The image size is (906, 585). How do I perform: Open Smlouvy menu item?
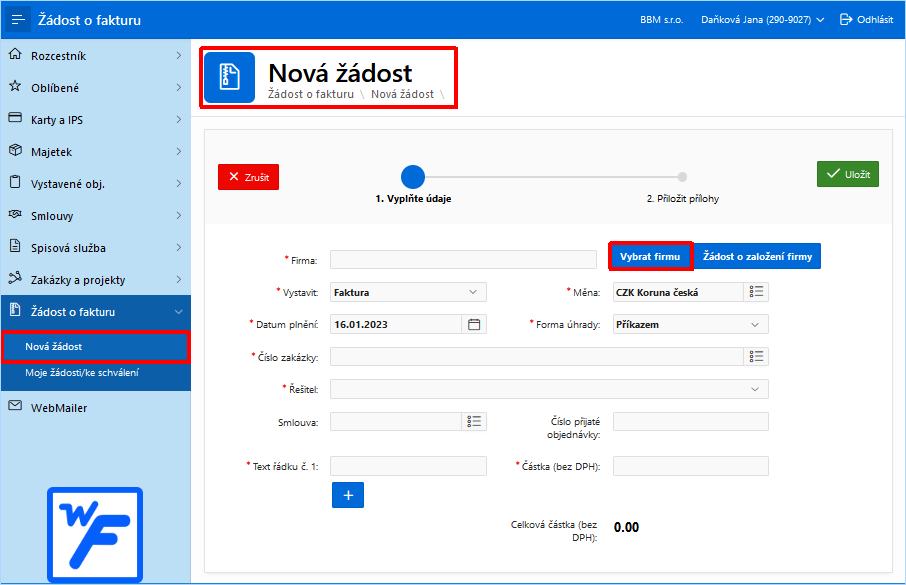point(96,216)
